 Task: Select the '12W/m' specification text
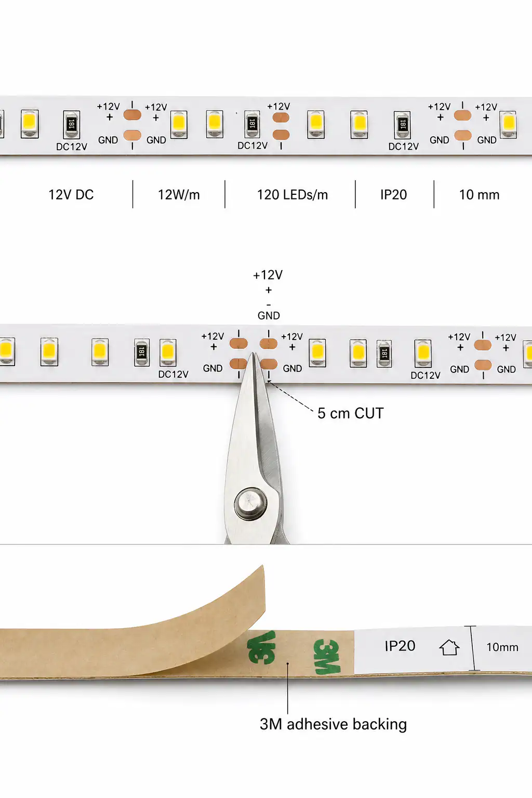coord(179,195)
